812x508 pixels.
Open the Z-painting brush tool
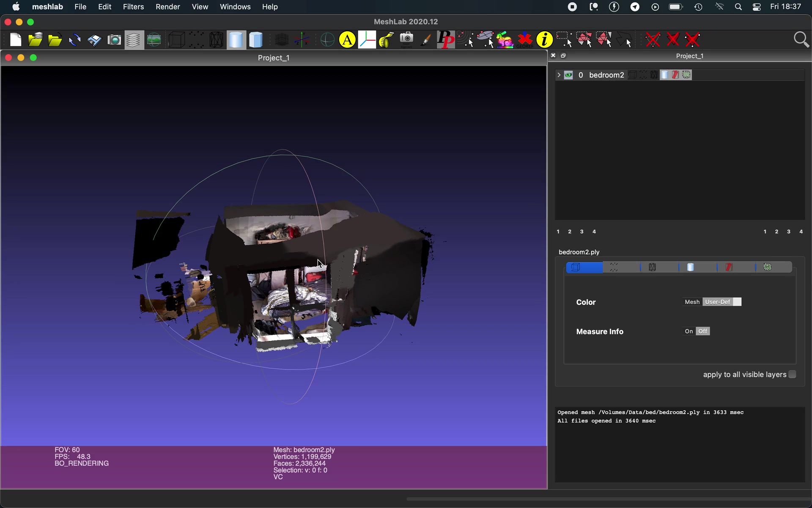pos(426,40)
